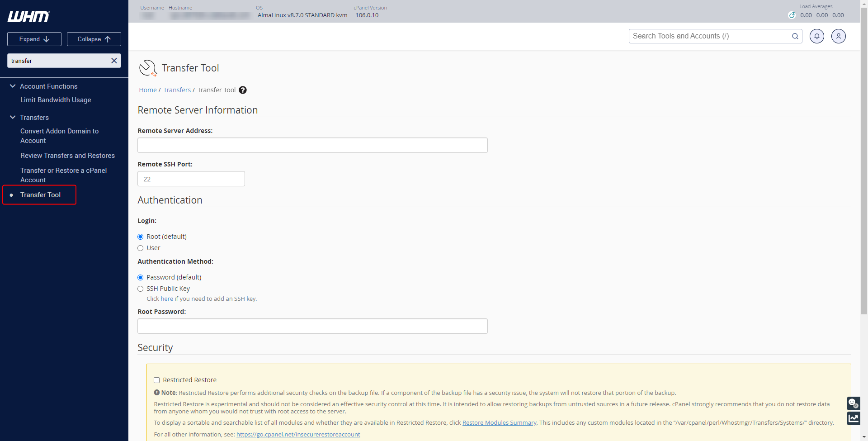Click the search magnifier icon

[x=795, y=36]
